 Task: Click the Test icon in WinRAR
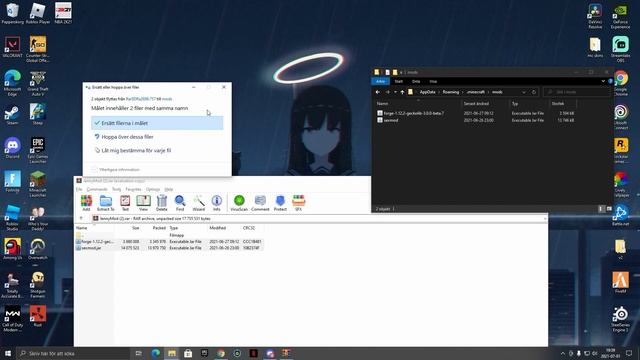[125, 202]
